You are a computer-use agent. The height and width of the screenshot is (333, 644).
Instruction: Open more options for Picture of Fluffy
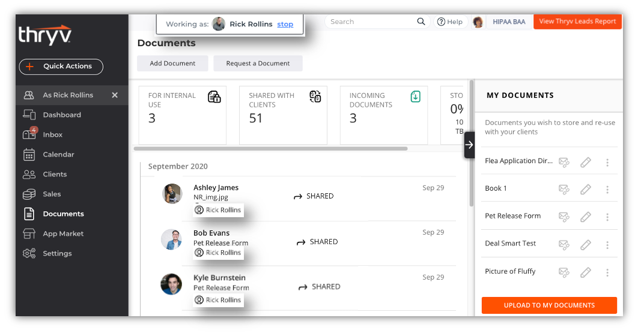[607, 272]
